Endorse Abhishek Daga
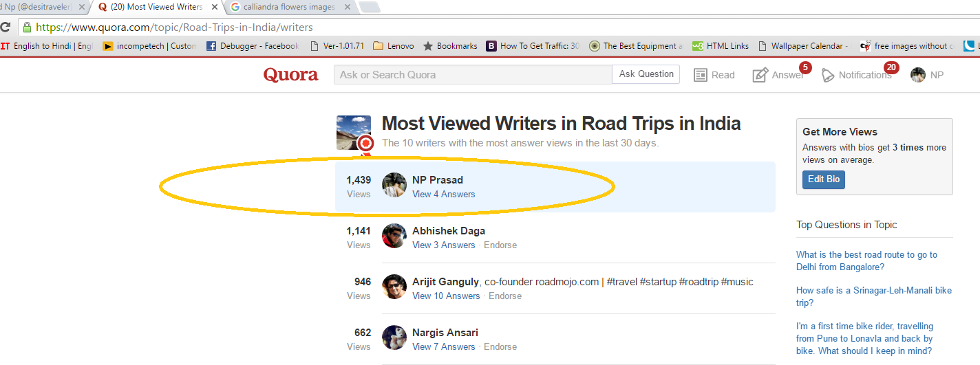The width and height of the screenshot is (980, 365). pyautogui.click(x=500, y=245)
